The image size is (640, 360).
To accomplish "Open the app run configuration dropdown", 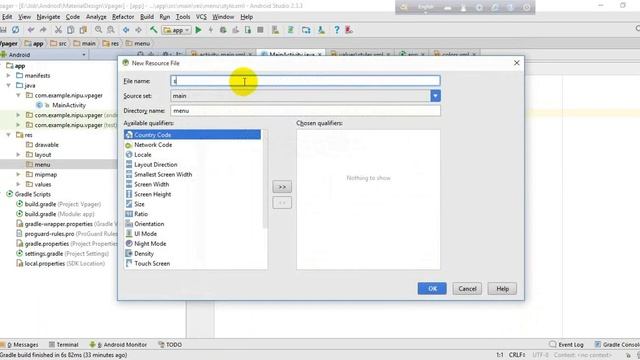I will pos(176,30).
